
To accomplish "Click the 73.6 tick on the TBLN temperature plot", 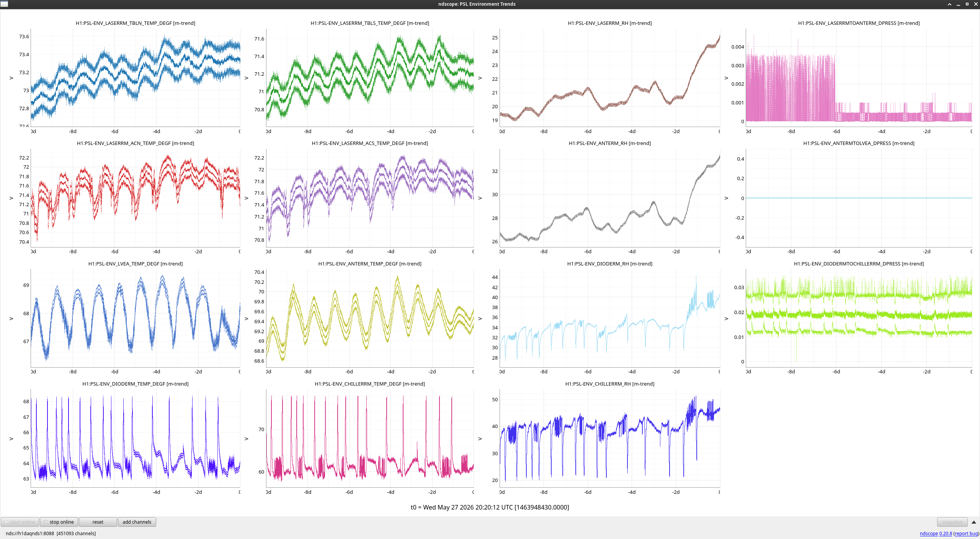I will [x=24, y=37].
